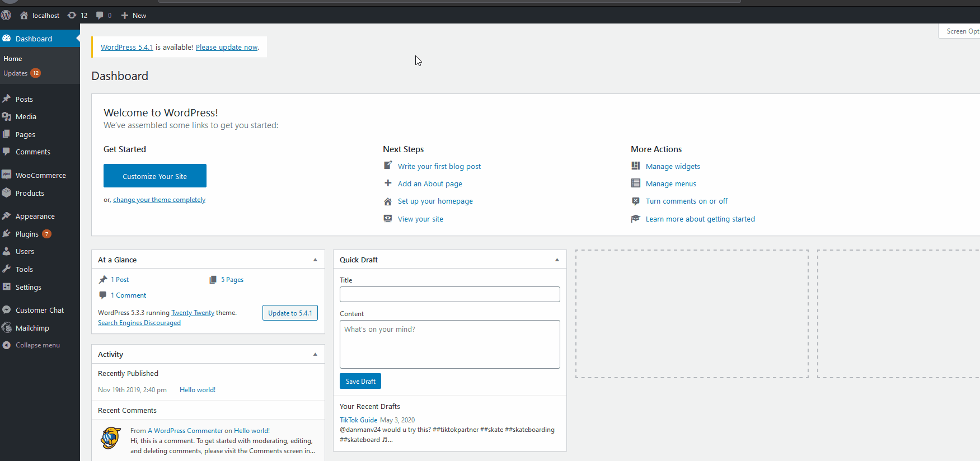This screenshot has width=980, height=461.
Task: Collapse the Quick Draft panel
Action: coord(557,260)
